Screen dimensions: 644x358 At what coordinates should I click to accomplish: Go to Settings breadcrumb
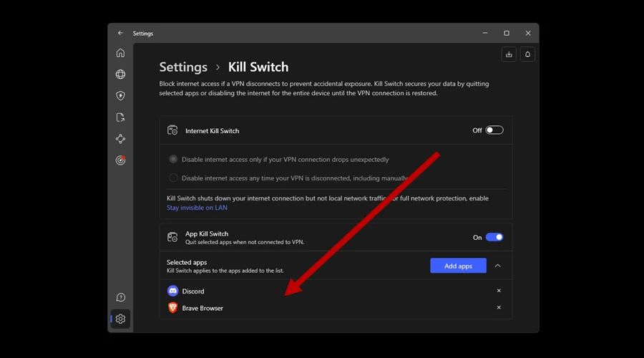(183, 67)
